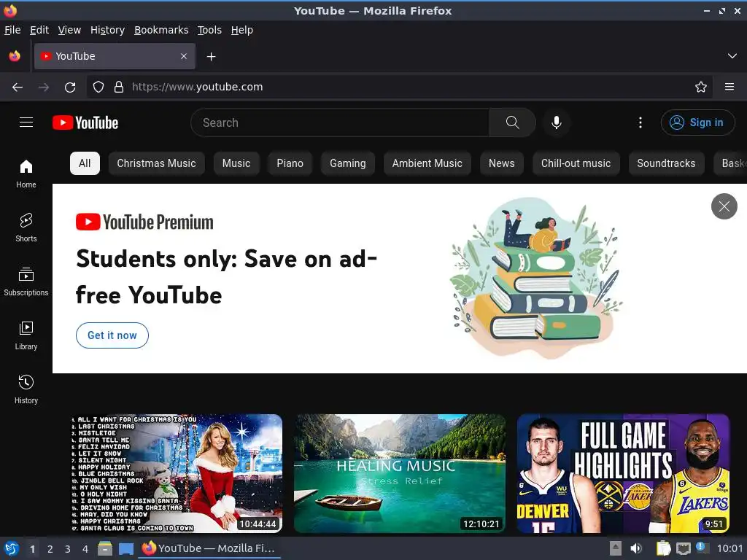Image resolution: width=747 pixels, height=560 pixels.
Task: Open Subscriptions in the sidebar
Action: [26, 281]
